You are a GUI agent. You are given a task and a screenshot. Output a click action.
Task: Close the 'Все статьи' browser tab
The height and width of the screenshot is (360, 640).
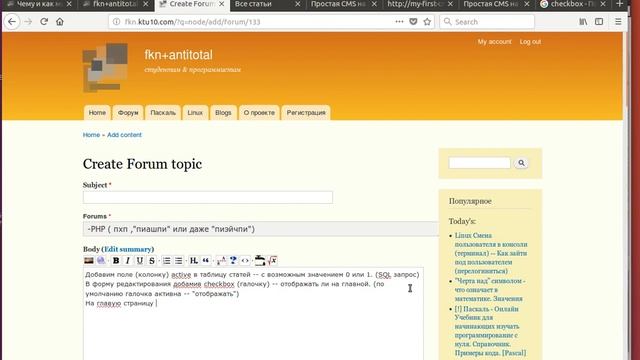pyautogui.click(x=298, y=4)
